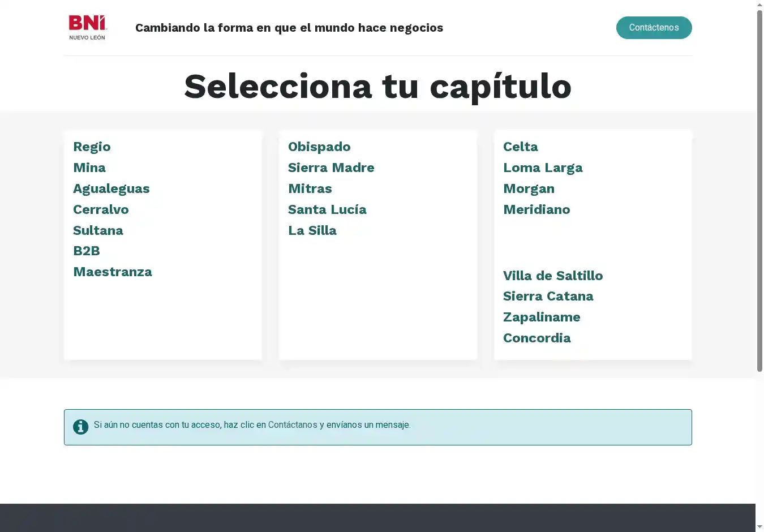Click the scrollbar up arrow
Image resolution: width=764 pixels, height=532 pixels.
(x=759, y=5)
